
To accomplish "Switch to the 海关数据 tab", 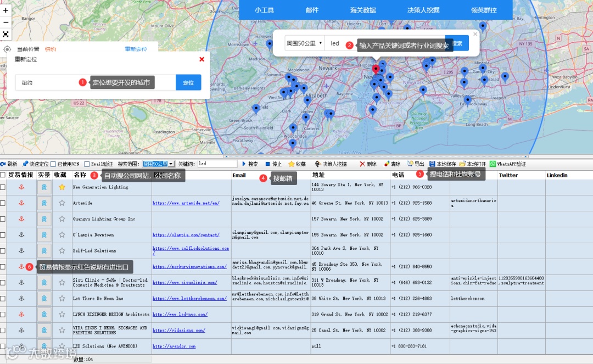I will tap(363, 10).
